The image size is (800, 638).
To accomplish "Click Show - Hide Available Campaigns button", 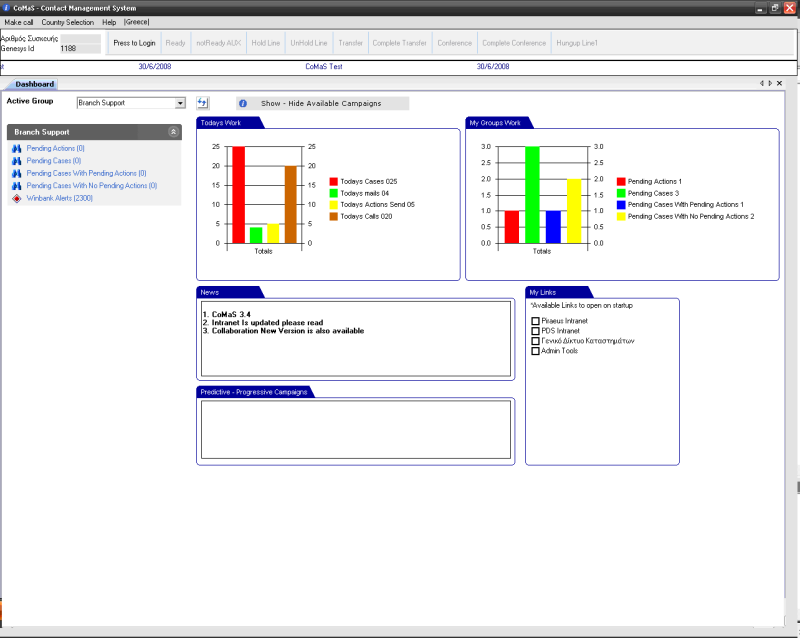I will pyautogui.click(x=322, y=103).
